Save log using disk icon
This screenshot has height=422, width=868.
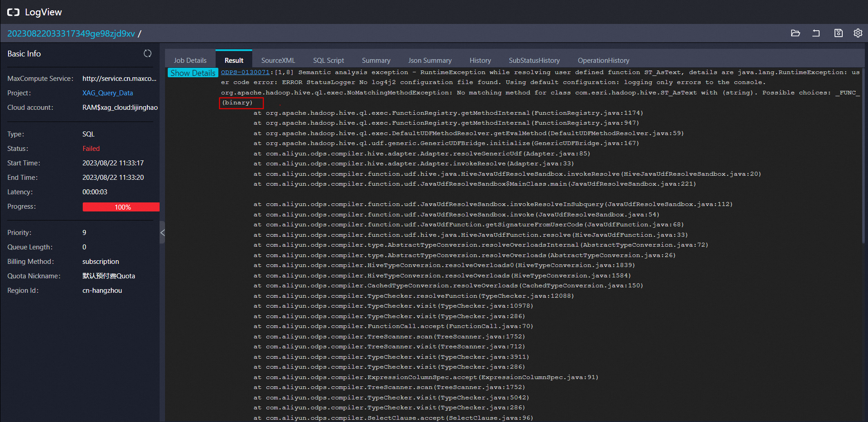[x=838, y=33]
